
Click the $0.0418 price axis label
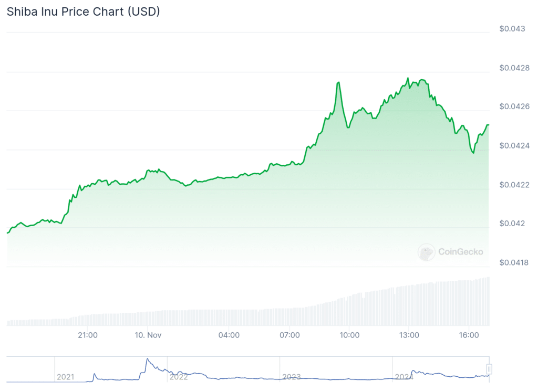514,262
